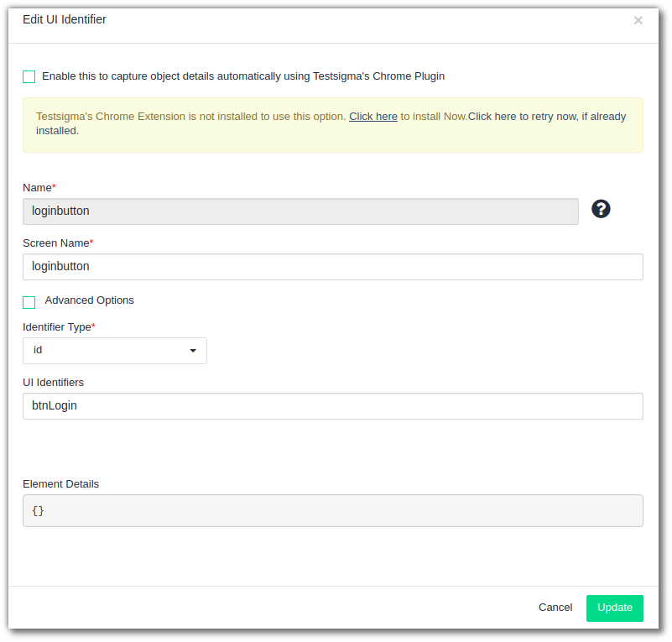Open the Identifier Type dropdown

(x=114, y=351)
